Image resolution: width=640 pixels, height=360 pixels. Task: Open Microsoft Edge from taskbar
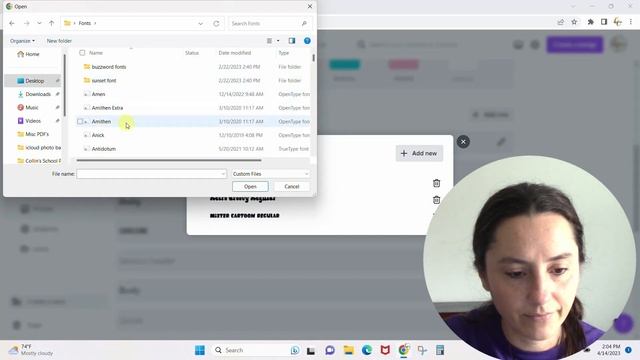[367, 350]
